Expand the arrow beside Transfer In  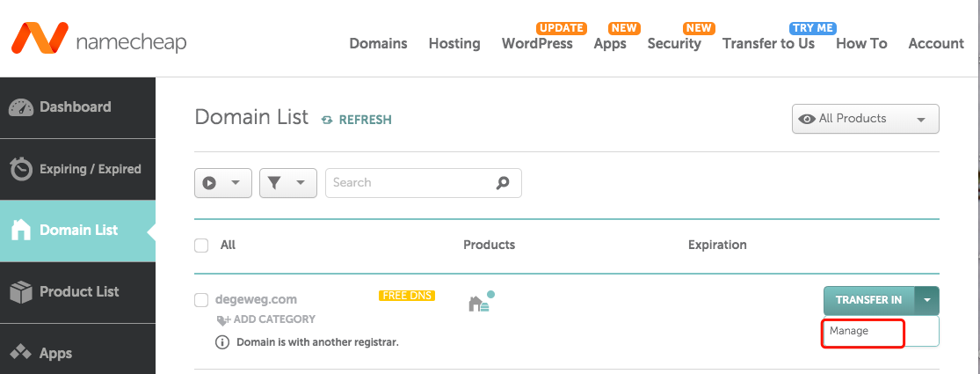click(927, 300)
